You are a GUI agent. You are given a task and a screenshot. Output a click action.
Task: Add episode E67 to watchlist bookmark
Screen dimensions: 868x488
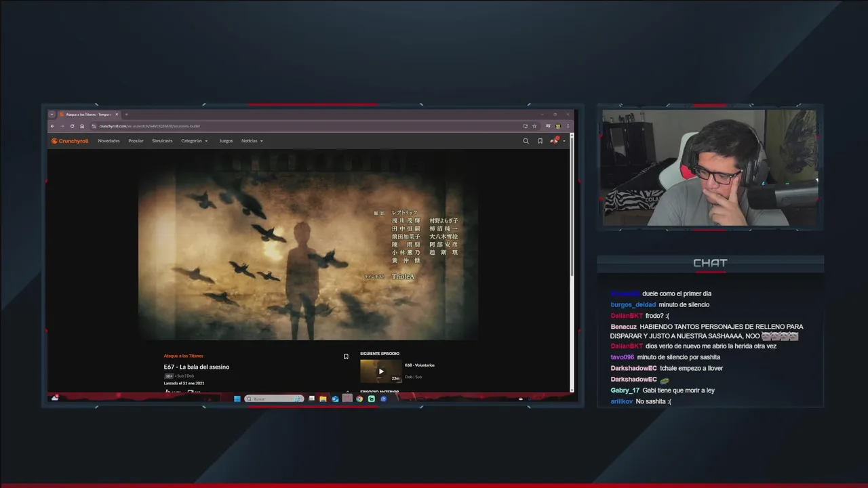tap(346, 357)
